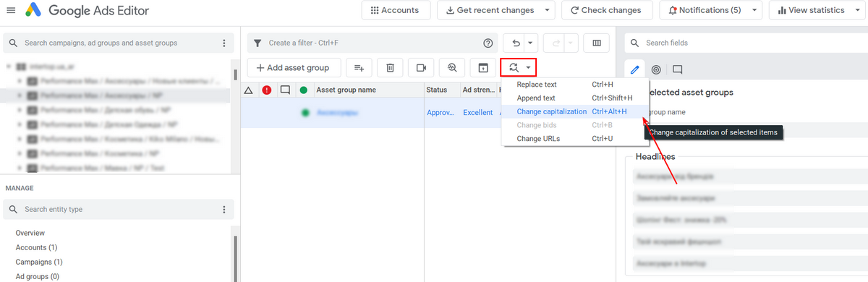Switch to the target icon tab
868x282 pixels.
(656, 70)
